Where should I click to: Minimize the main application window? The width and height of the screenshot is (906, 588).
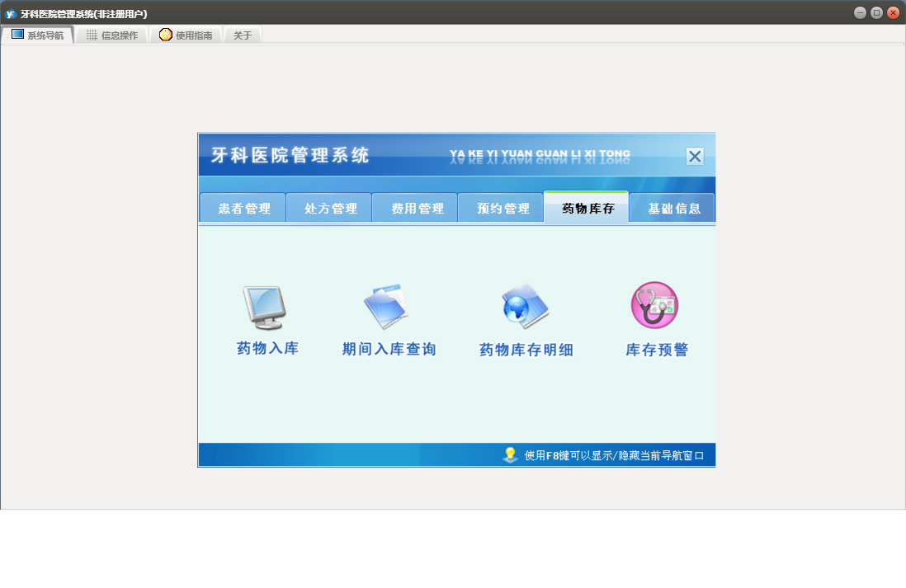point(860,12)
